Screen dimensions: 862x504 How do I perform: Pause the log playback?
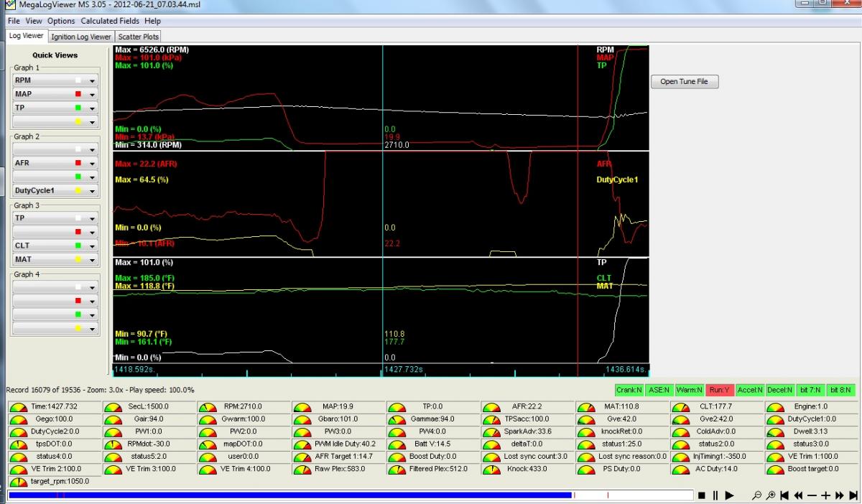pyautogui.click(x=715, y=495)
